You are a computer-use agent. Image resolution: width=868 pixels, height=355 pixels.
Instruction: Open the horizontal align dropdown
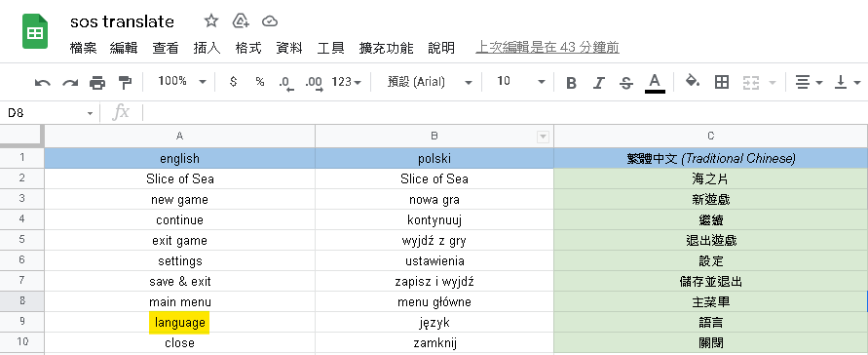809,83
